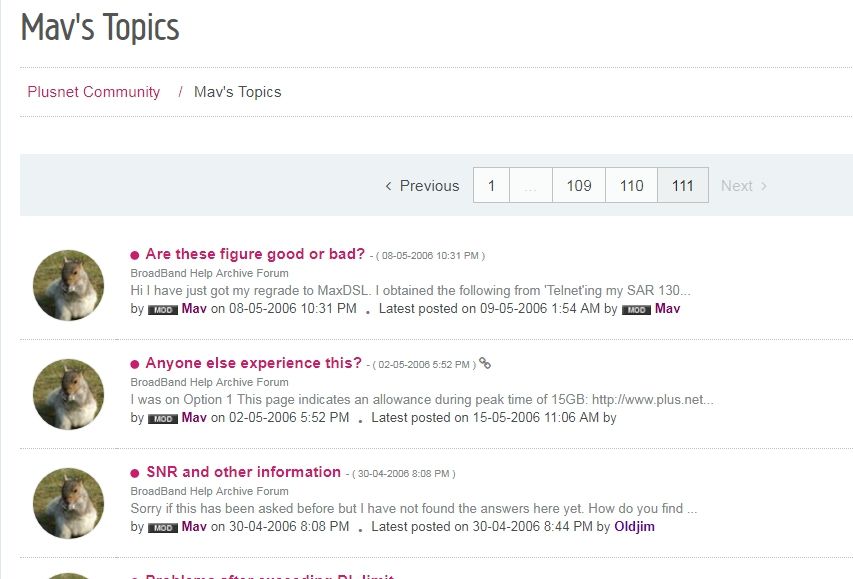This screenshot has height=579, width=853.
Task: Click the permalink chain icon on "Anyone else experience this?"
Action: point(486,363)
